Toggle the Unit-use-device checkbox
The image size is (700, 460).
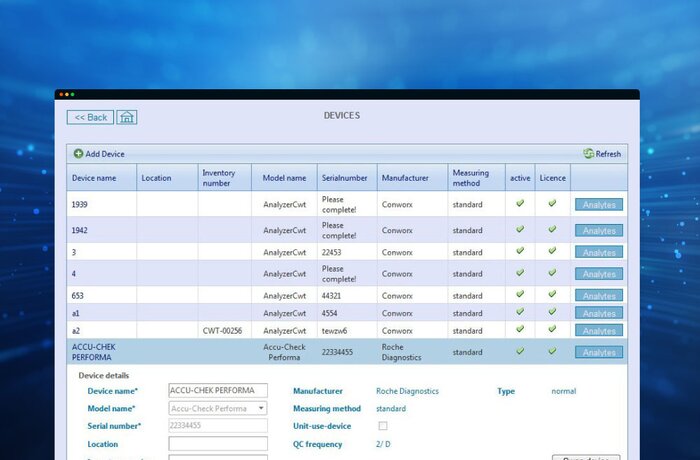coord(382,426)
